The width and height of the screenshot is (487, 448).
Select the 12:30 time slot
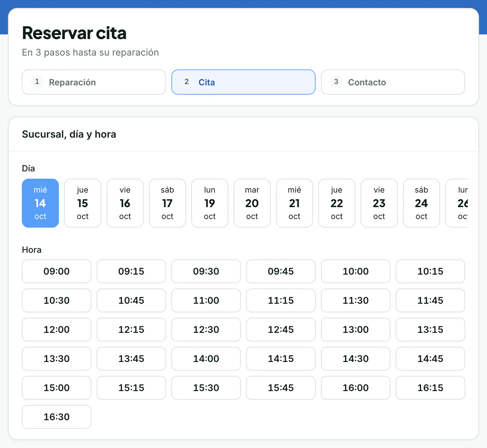point(206,330)
